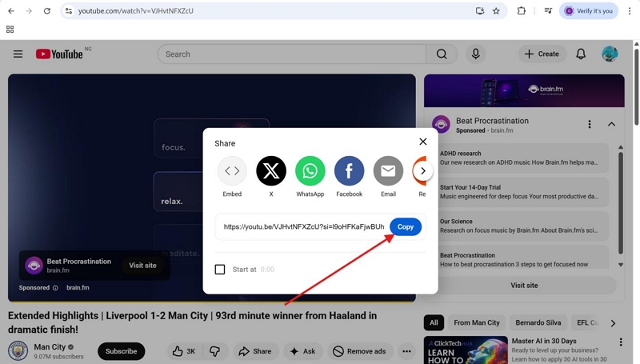The image size is (640, 364).
Task: Click the 0:00 start time field
Action: click(267, 270)
